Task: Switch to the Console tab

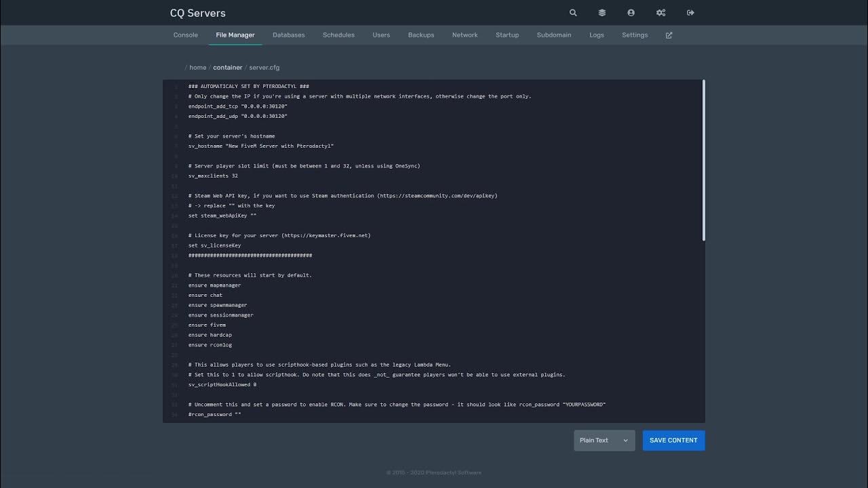Action: 186,35
